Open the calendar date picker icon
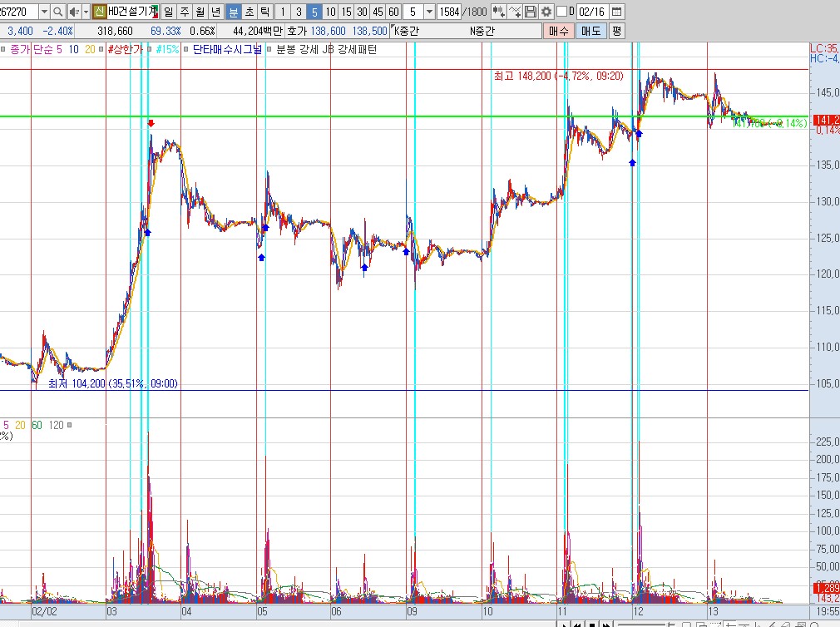Screen dimensions: 840x627 pyautogui.click(x=616, y=12)
